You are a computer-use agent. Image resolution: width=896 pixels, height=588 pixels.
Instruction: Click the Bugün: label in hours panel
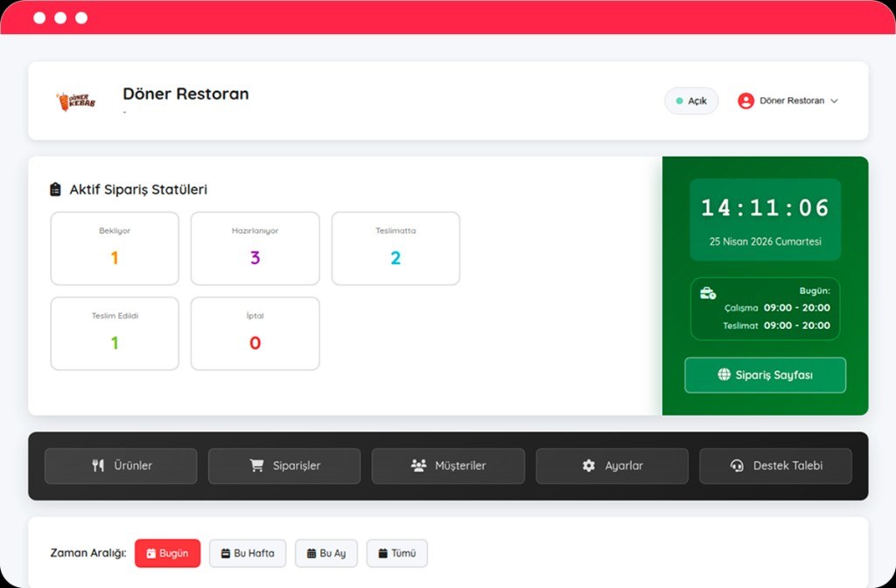(x=815, y=290)
